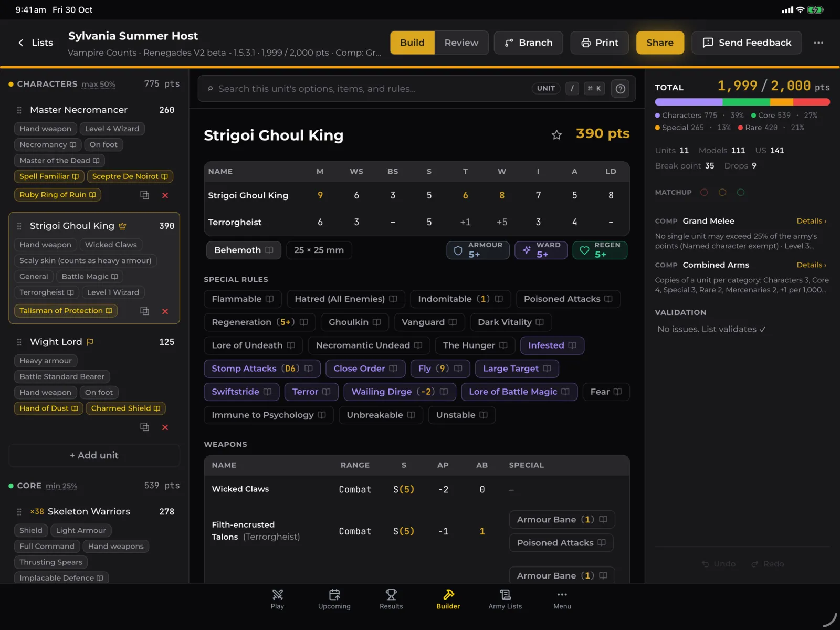Toggle the Talisman of Protection item
Screen dimensions: 840x630
click(x=66, y=311)
